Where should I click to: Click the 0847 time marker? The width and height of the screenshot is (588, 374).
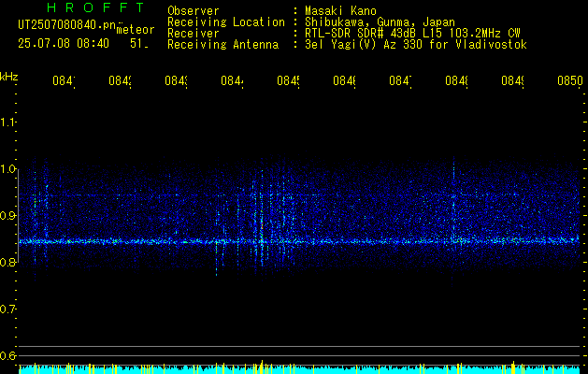400,81
